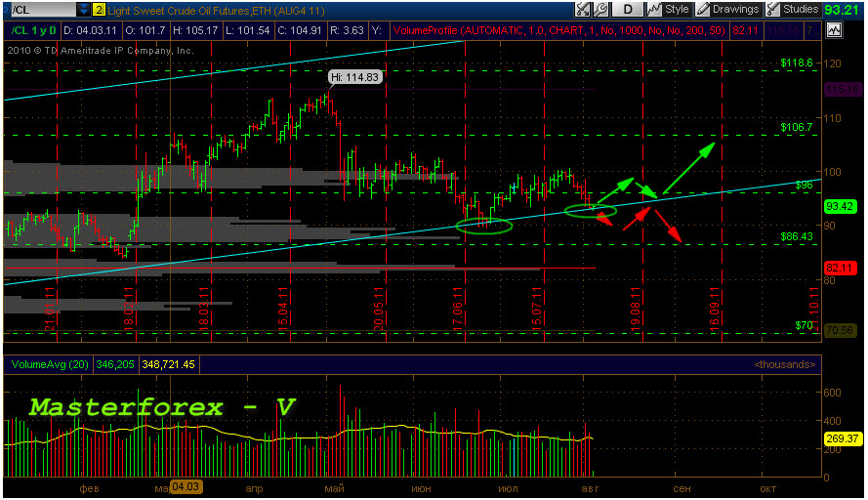This screenshot has height=500, width=868.
Task: Click the 04.03 date cursor label
Action: [185, 486]
